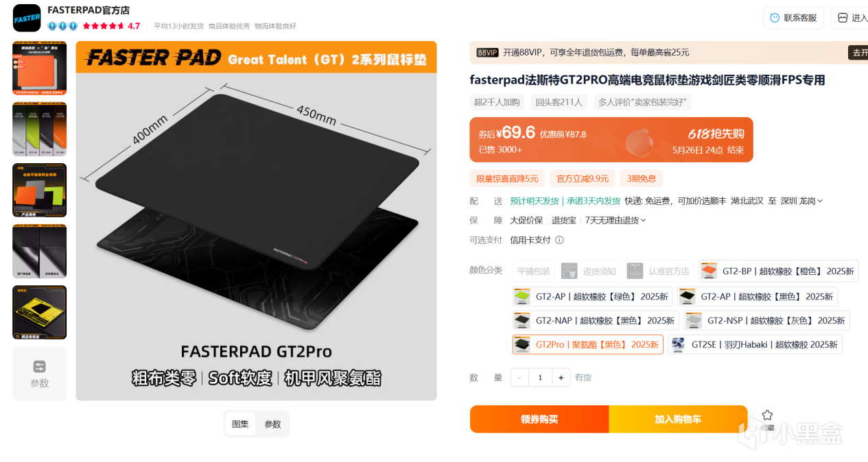Switch to the 图集 gallery tab
868x462 pixels.
[240, 424]
